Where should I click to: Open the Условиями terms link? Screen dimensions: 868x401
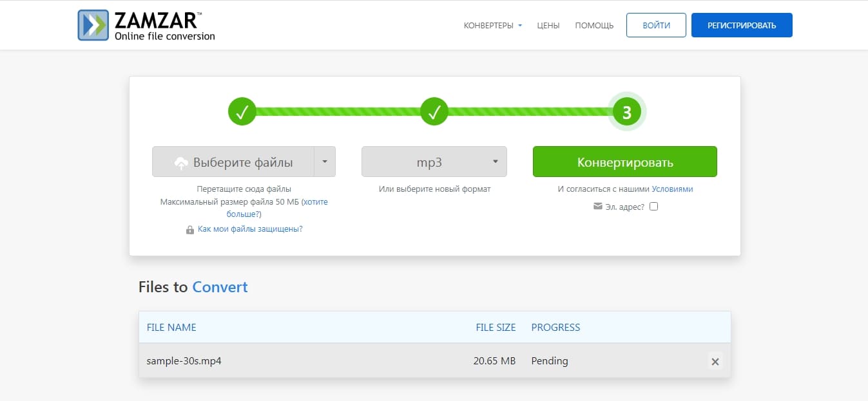pos(672,189)
